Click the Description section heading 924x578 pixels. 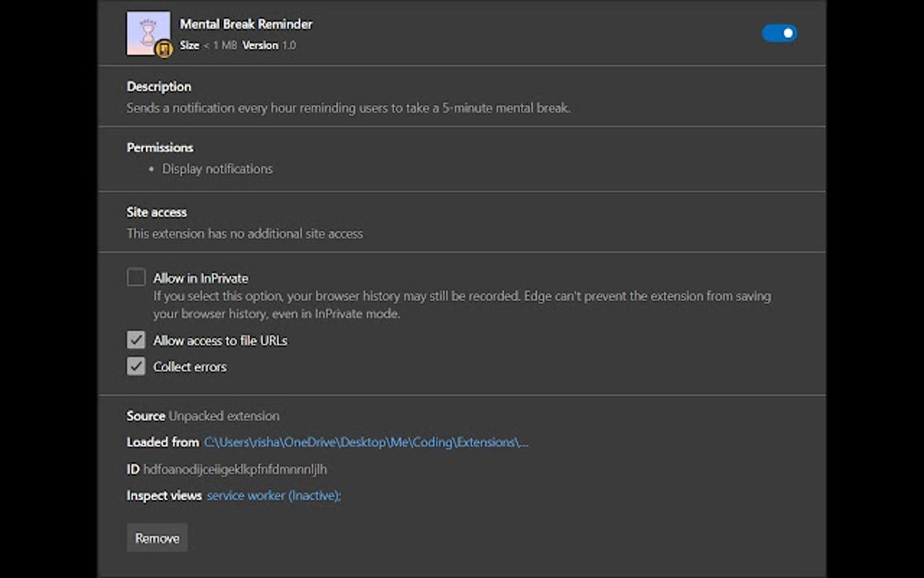[159, 86]
